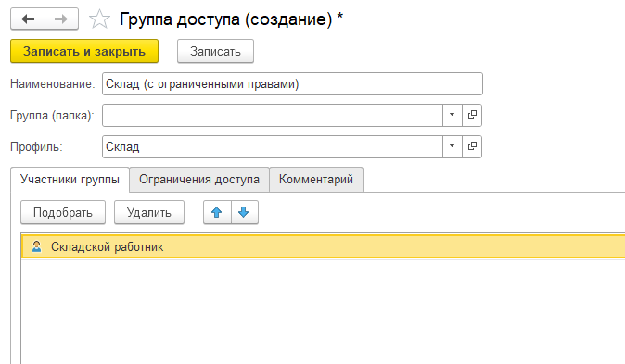Open the Комментарий tab
The height and width of the screenshot is (364, 625).
(x=316, y=180)
